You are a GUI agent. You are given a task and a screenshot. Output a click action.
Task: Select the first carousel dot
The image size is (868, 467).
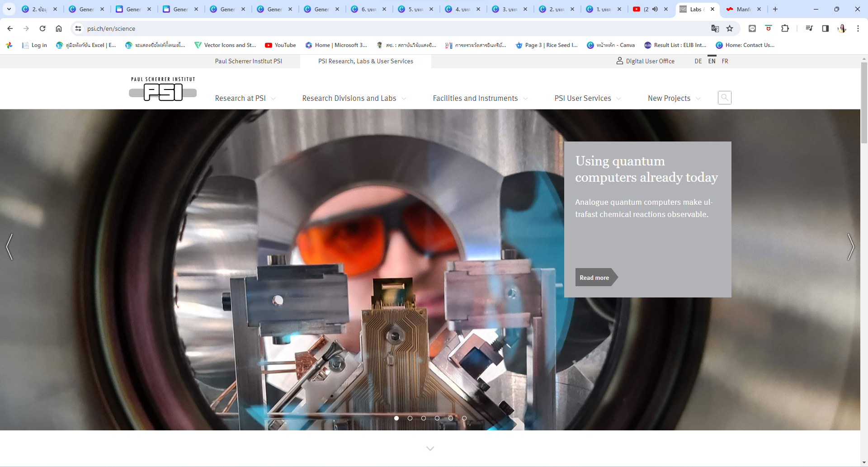396,418
